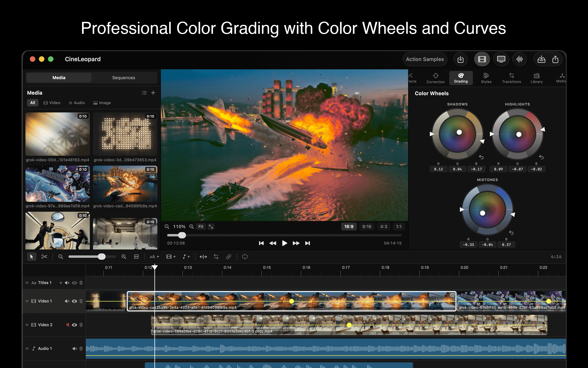Select the audio waveform view icon

(520, 59)
